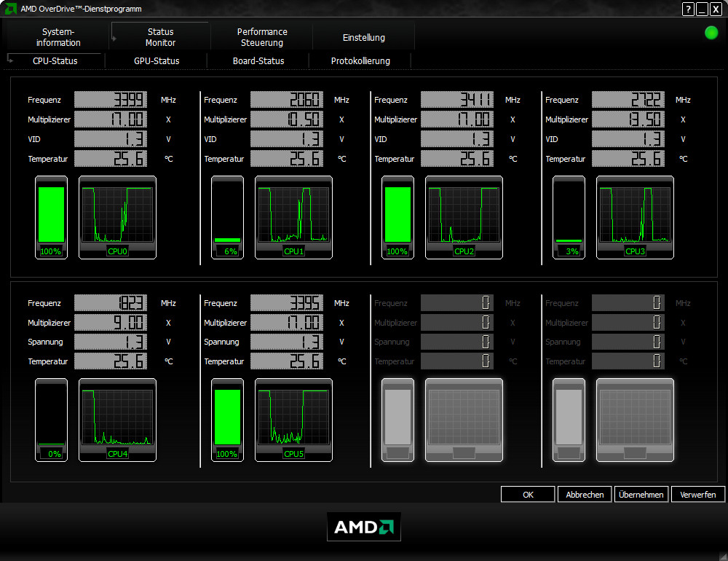Click the CPU5 Frequenz value 3395
The height and width of the screenshot is (561, 728).
(x=286, y=302)
